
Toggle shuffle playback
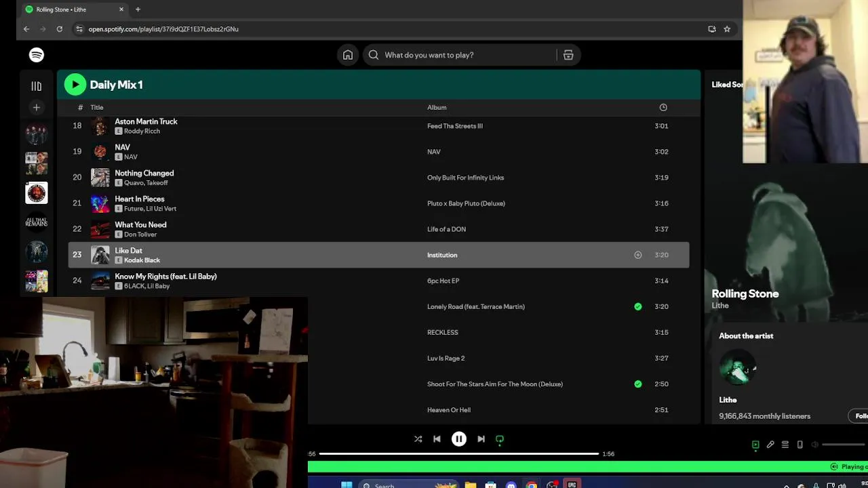click(x=418, y=439)
